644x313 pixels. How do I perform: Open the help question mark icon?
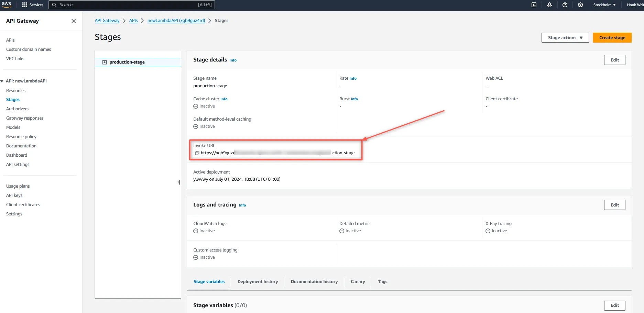565,5
